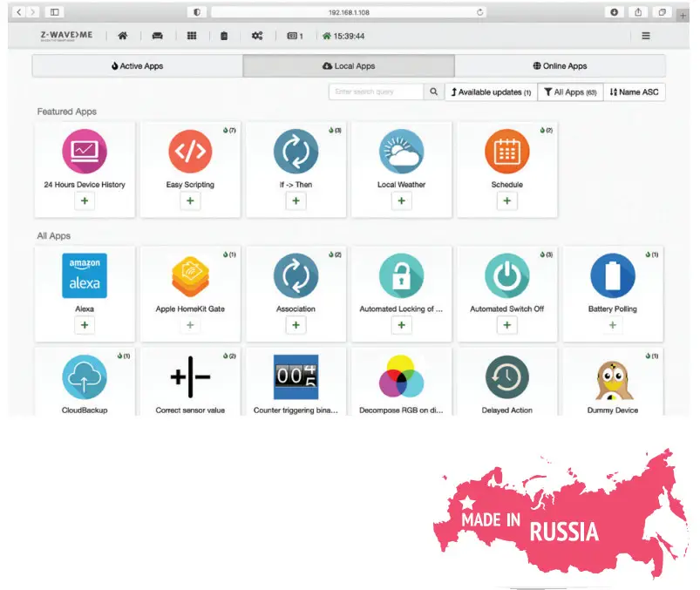The image size is (700, 590).
Task: Click the Easy Scripting active instances badge
Action: [x=229, y=131]
